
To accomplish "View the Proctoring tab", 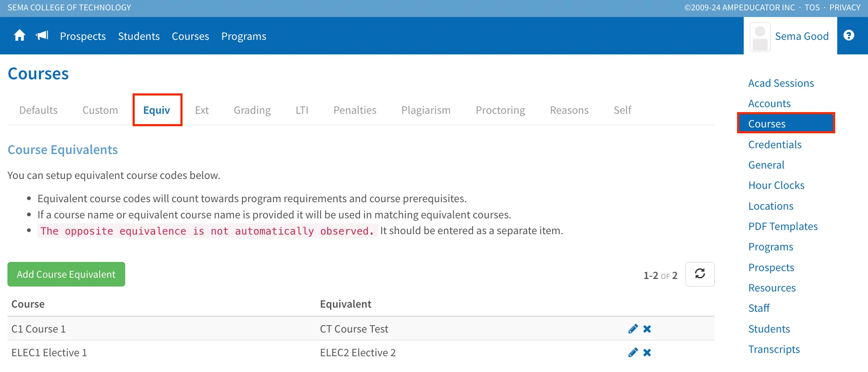I will 500,110.
